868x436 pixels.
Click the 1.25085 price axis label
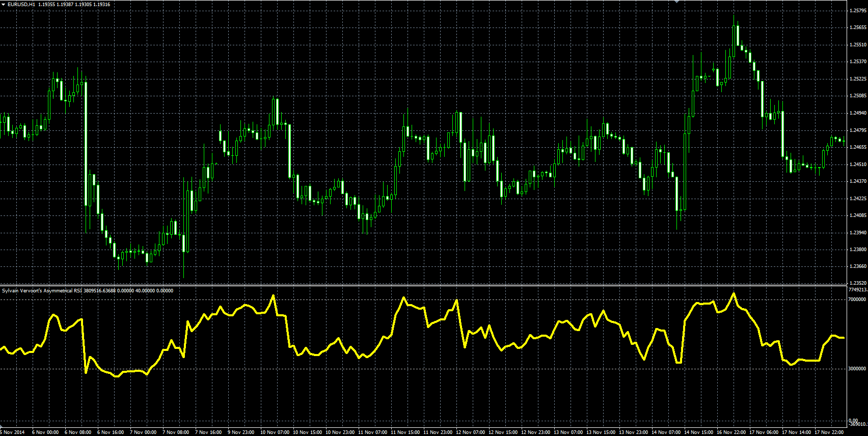click(858, 96)
